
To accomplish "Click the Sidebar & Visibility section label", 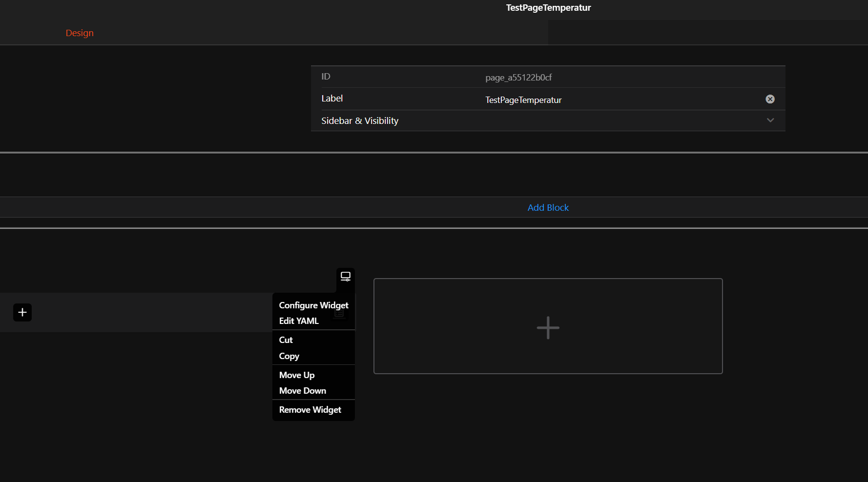I will (360, 121).
